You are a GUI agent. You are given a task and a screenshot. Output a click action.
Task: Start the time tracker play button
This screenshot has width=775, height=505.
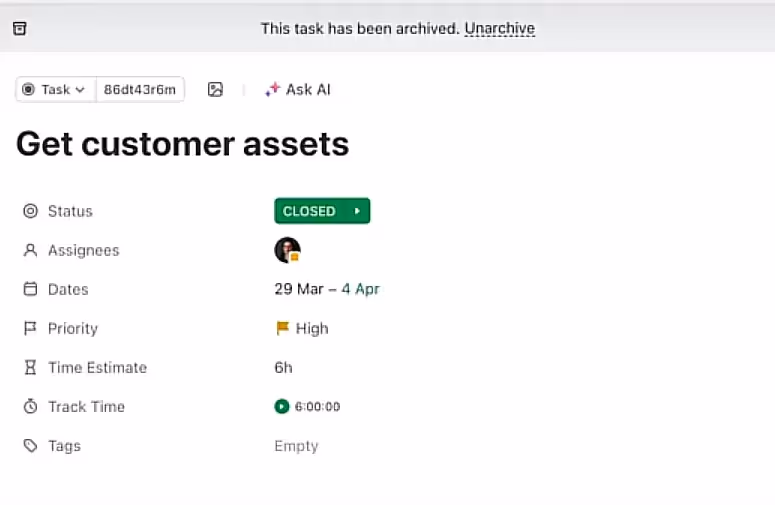[x=281, y=406]
